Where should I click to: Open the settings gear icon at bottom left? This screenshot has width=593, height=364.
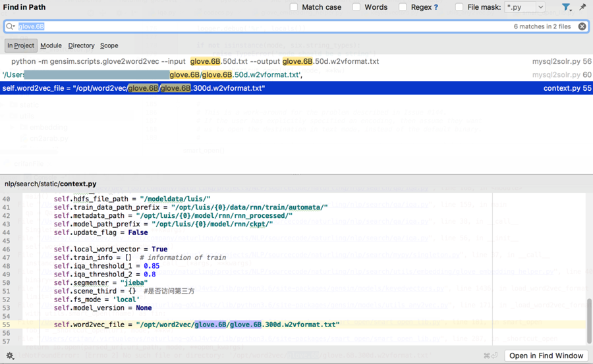pyautogui.click(x=10, y=356)
